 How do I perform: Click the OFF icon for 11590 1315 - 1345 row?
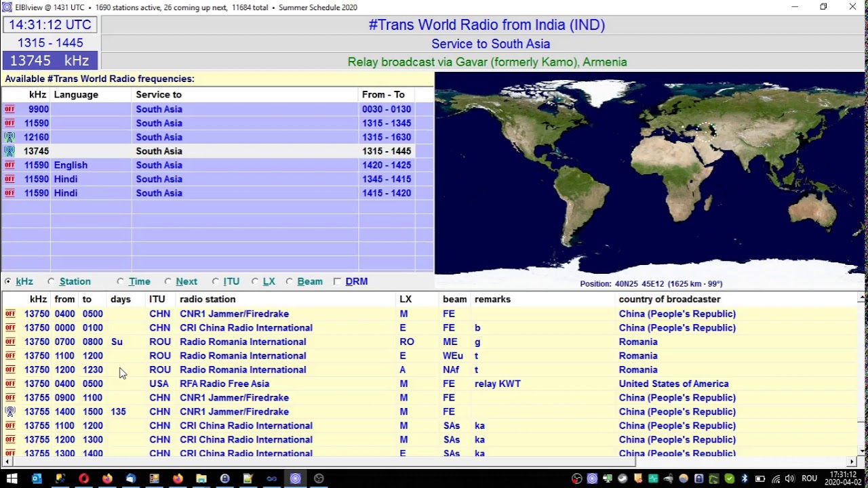click(x=9, y=123)
